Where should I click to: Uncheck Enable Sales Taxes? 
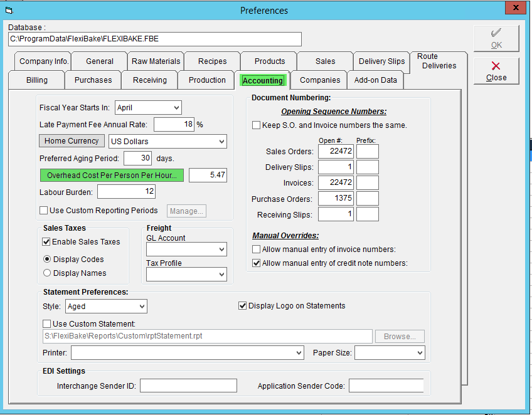tap(46, 242)
